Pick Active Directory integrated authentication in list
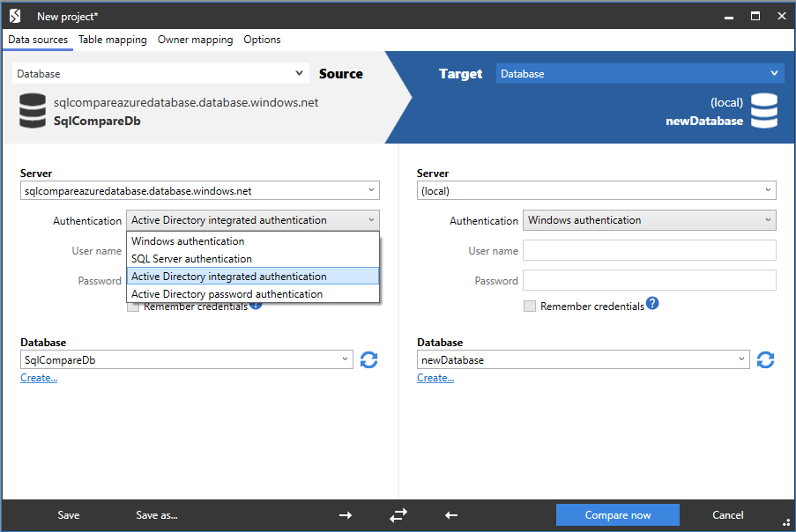This screenshot has height=532, width=796. coord(253,277)
